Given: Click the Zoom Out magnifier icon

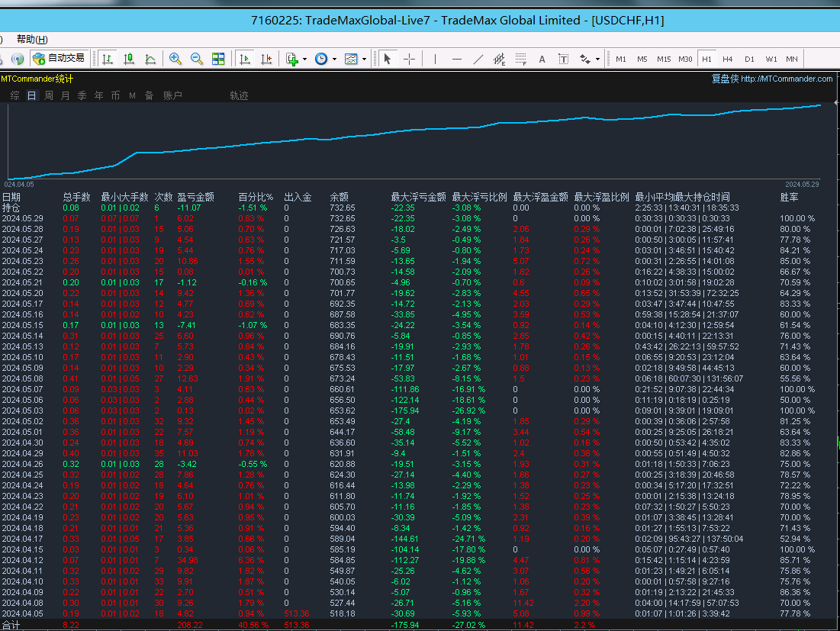Looking at the screenshot, I should (197, 59).
